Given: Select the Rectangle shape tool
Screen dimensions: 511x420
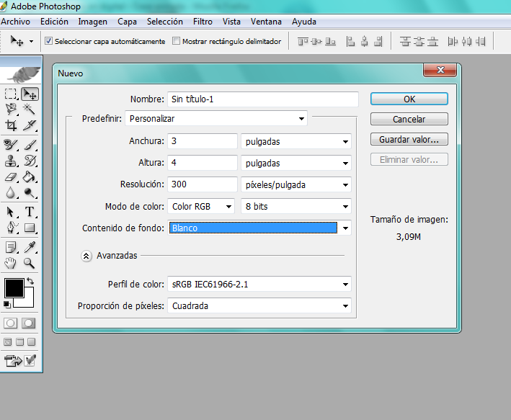Looking at the screenshot, I should click(x=30, y=228).
